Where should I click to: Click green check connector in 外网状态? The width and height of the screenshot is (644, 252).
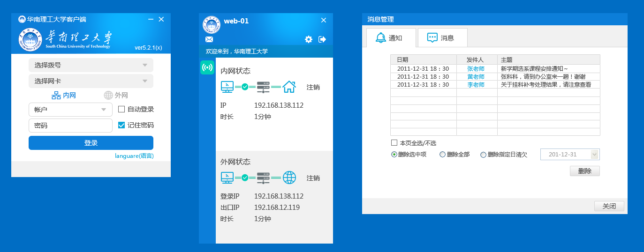(245, 178)
